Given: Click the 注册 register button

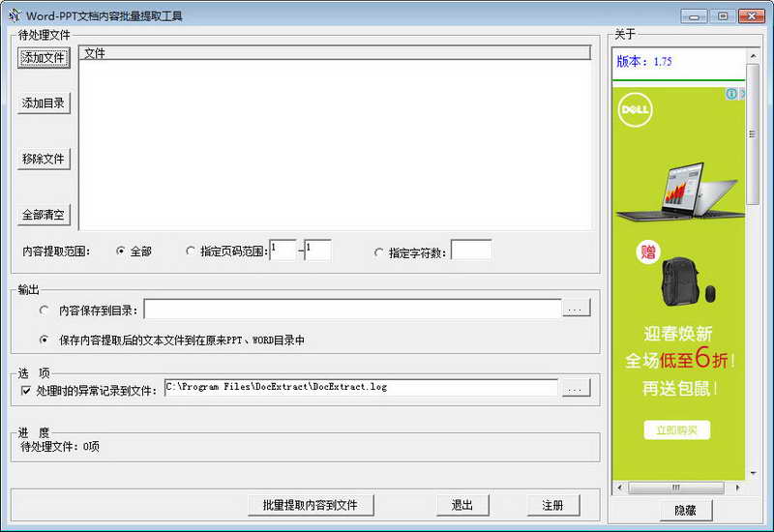Looking at the screenshot, I should click(553, 505).
